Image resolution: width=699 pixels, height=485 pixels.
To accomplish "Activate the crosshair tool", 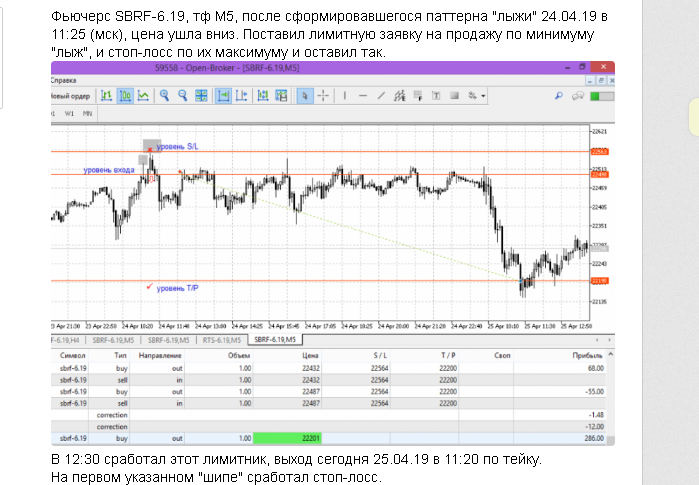I will (323, 96).
